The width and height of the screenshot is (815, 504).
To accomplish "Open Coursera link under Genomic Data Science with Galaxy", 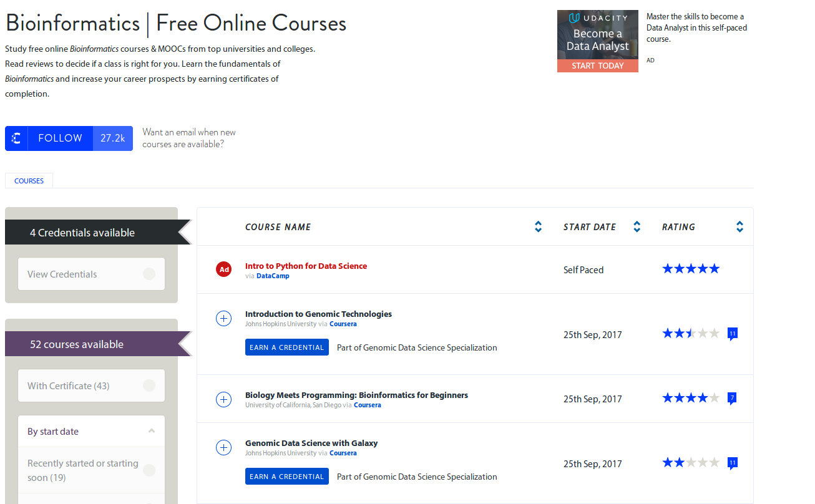I will tap(343, 453).
